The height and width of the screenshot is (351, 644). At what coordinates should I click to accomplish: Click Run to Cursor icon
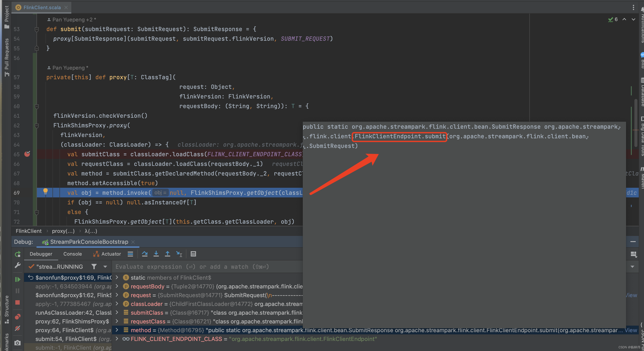(179, 254)
